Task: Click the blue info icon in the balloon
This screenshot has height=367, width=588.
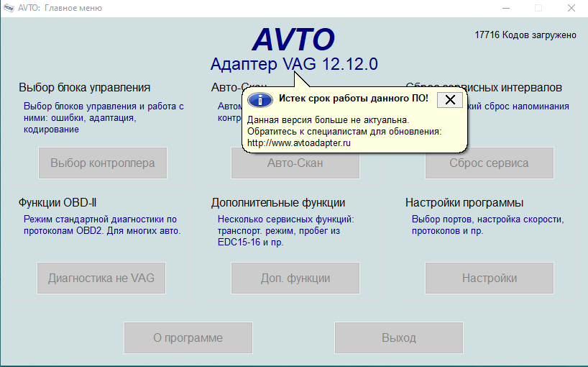Action: [x=264, y=100]
